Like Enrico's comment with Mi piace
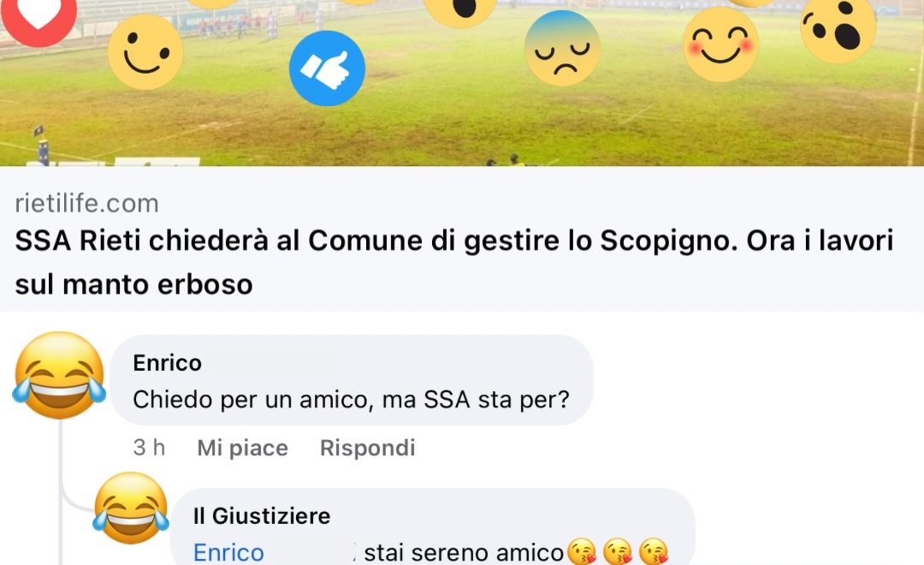The image size is (924, 565). click(x=243, y=448)
